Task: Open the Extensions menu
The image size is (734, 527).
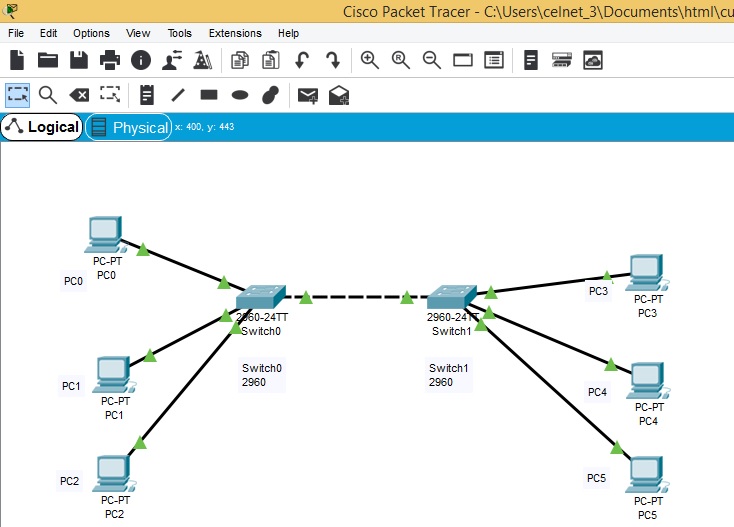Action: point(235,33)
